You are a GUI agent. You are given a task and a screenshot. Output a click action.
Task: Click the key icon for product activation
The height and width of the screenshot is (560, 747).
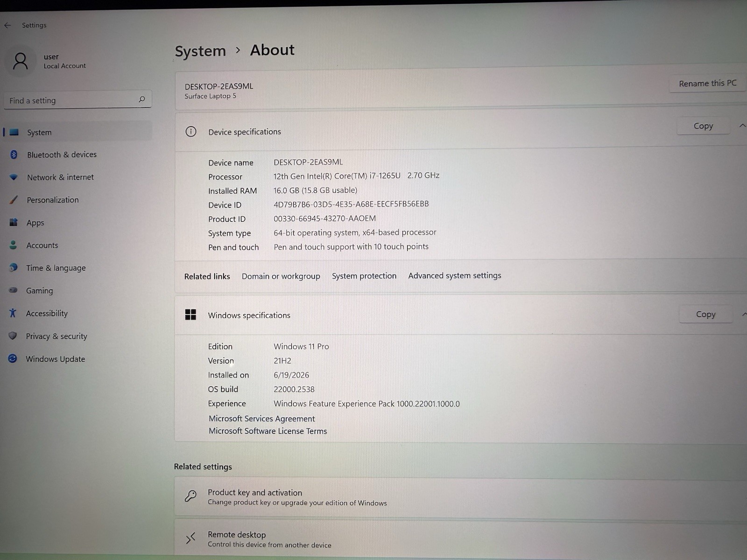(x=190, y=496)
